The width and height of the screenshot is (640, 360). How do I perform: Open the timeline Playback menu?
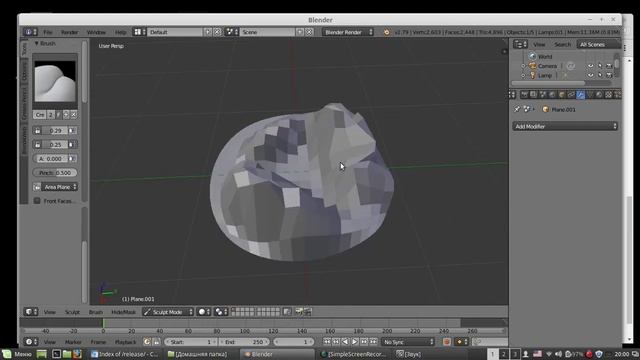point(125,342)
